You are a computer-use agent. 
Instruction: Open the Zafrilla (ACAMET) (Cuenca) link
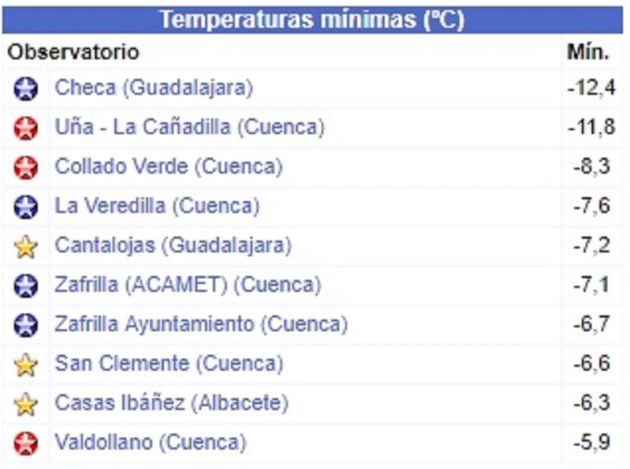tap(188, 285)
